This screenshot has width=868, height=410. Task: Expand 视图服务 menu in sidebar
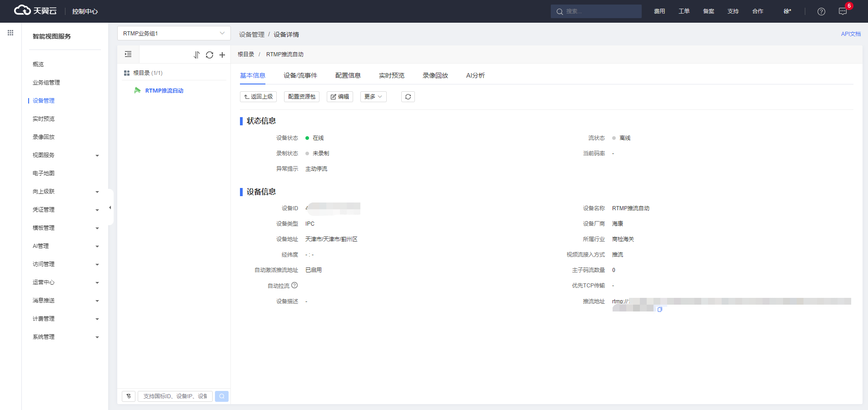65,155
